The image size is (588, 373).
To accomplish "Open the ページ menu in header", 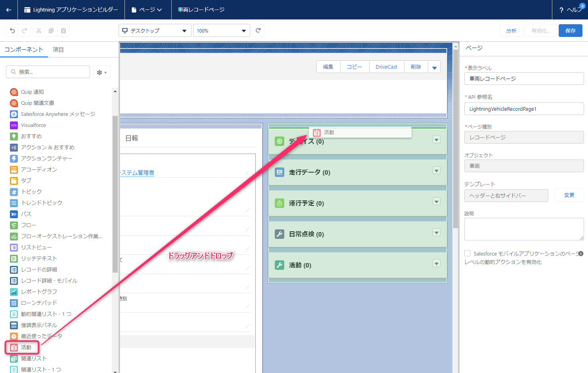I will coord(147,10).
